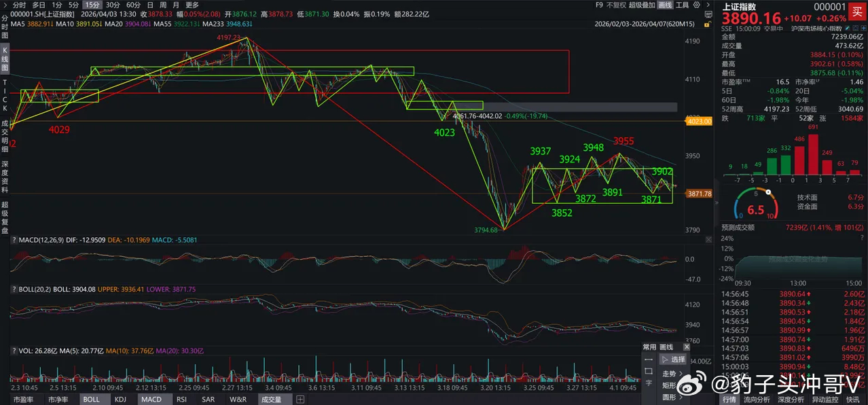
Task: Open K线图 in left sidebar
Action: coord(5,59)
